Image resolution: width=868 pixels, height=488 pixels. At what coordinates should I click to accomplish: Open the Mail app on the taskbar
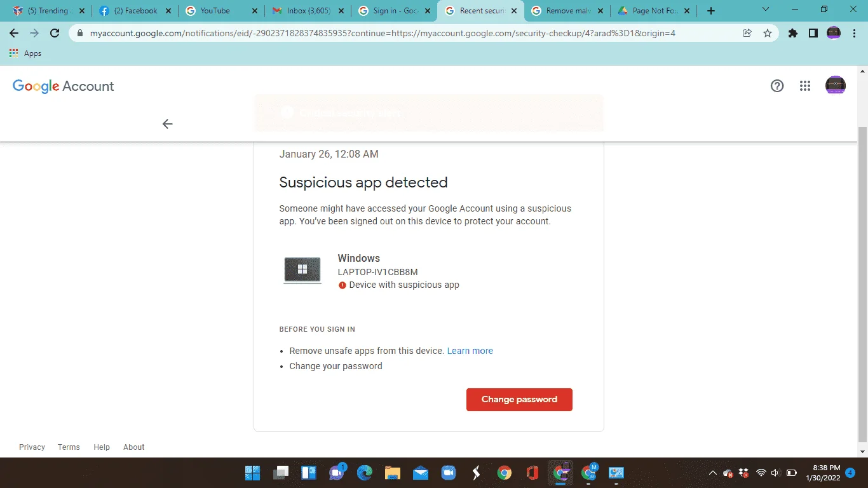(x=421, y=473)
